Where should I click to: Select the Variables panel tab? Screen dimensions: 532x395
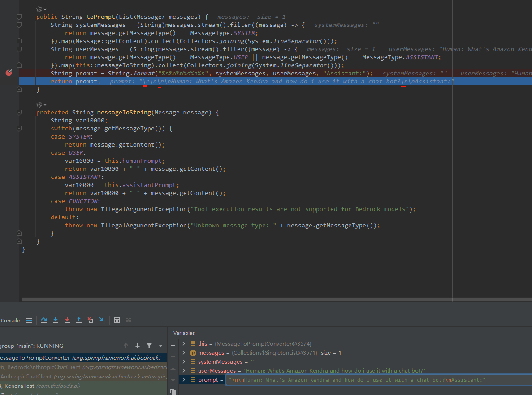click(184, 333)
